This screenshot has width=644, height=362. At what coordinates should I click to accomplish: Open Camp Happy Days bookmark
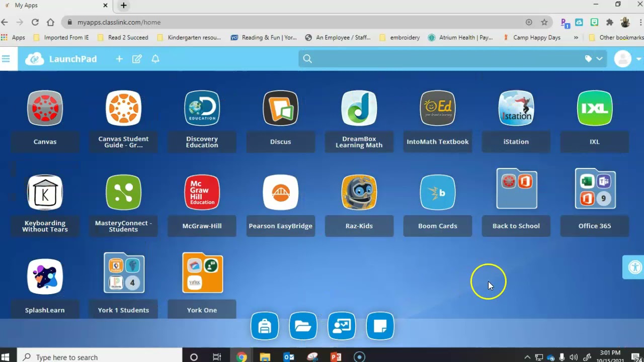point(531,37)
